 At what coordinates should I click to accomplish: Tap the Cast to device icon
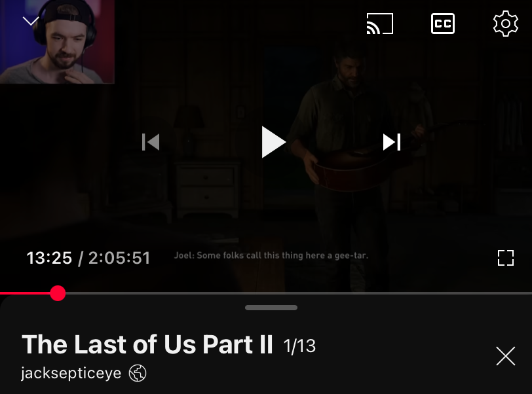[x=379, y=24]
